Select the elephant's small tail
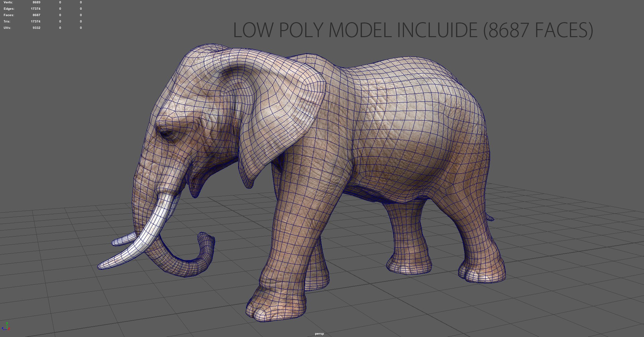The width and height of the screenshot is (644, 337). pyautogui.click(x=490, y=217)
